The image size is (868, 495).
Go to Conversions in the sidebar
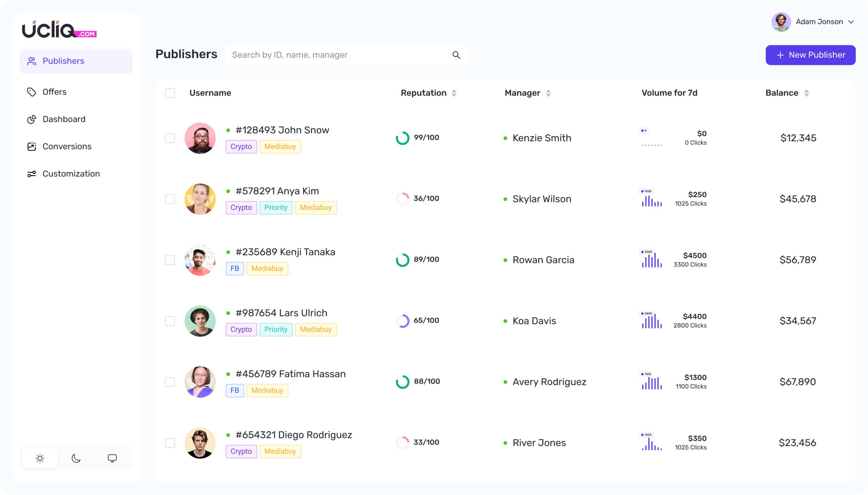(x=66, y=147)
